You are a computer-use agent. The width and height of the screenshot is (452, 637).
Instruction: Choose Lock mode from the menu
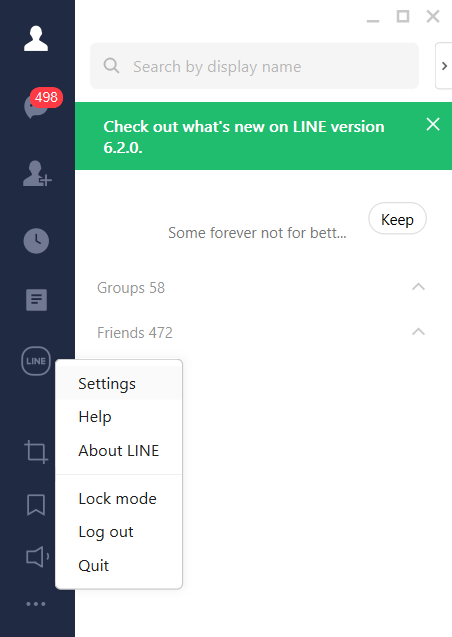(119, 498)
